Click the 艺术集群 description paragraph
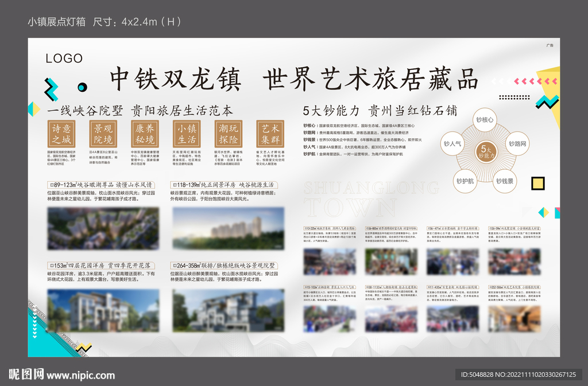This screenshot has width=588, height=386. (x=270, y=158)
